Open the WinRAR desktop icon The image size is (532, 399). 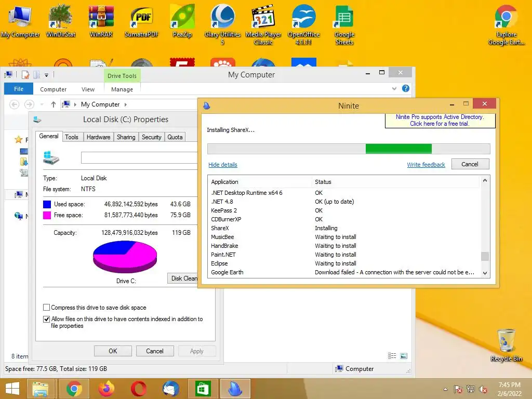click(x=101, y=21)
